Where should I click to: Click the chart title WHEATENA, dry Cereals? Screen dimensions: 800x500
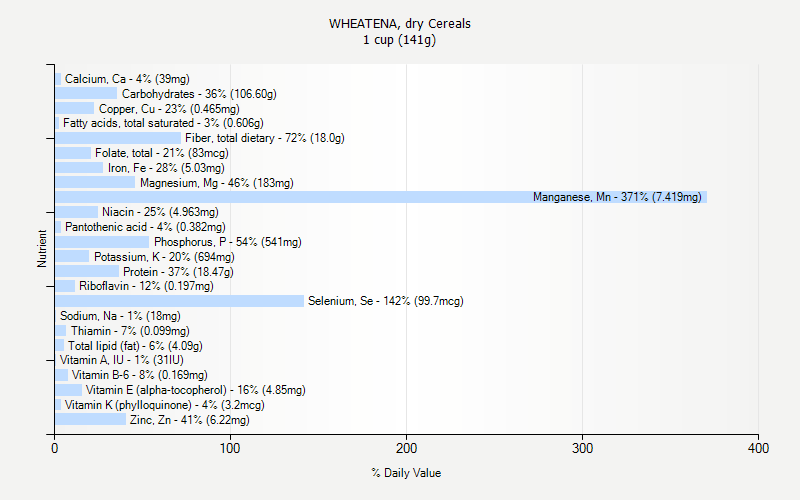[x=399, y=23]
